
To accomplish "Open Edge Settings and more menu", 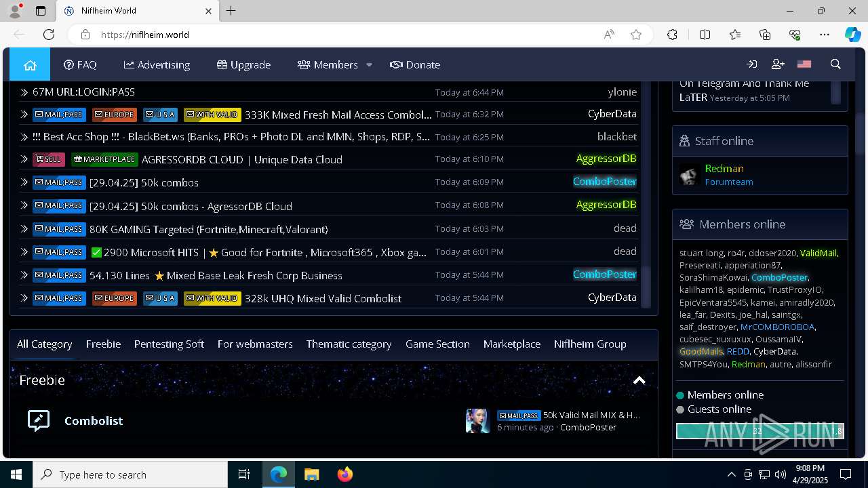I will [825, 35].
